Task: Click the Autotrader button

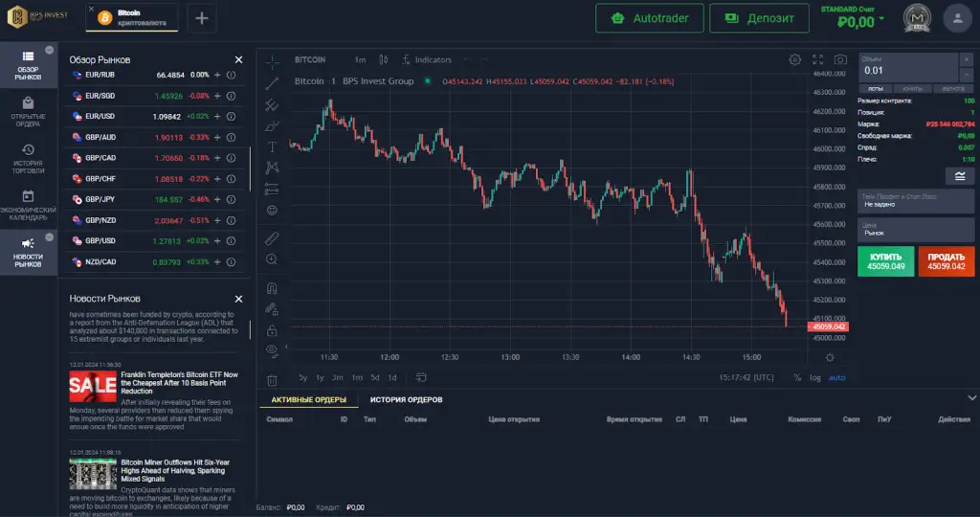Action: (x=650, y=18)
